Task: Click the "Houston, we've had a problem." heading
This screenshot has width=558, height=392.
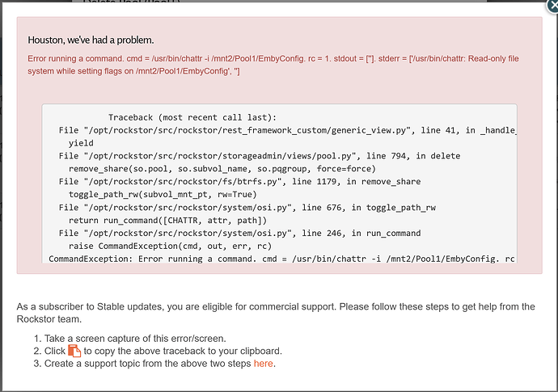Action: pos(91,40)
